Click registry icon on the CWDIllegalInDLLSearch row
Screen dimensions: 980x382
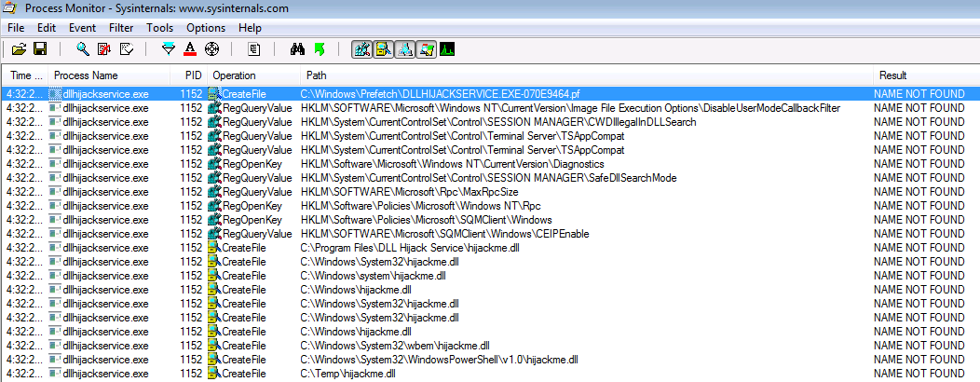[x=214, y=122]
